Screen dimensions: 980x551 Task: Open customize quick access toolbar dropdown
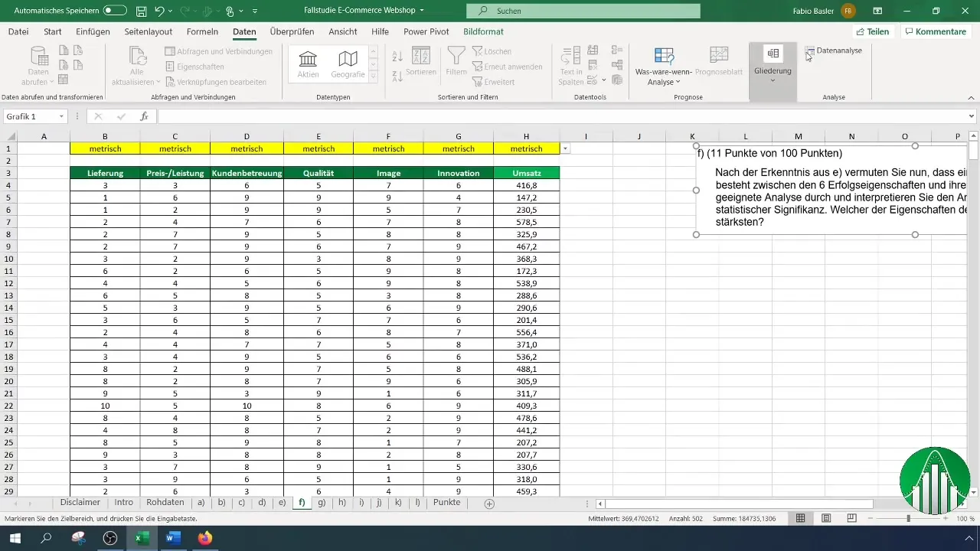[255, 11]
